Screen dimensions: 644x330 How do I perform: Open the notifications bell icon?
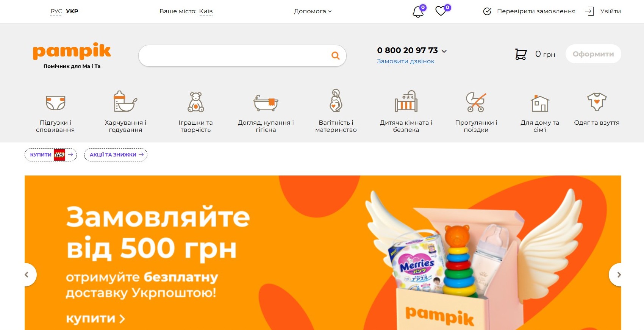click(418, 11)
